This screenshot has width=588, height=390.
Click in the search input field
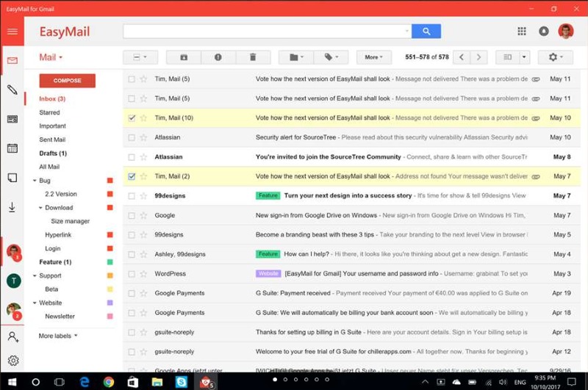267,32
